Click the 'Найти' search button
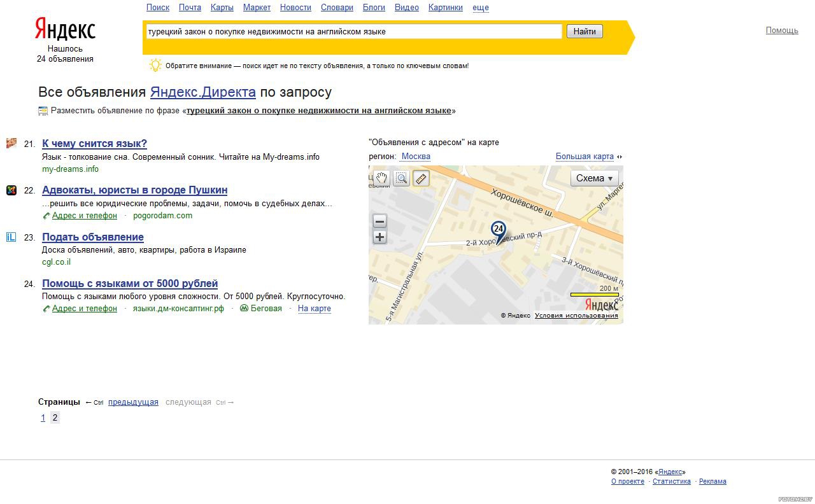815x504 pixels. (x=585, y=31)
